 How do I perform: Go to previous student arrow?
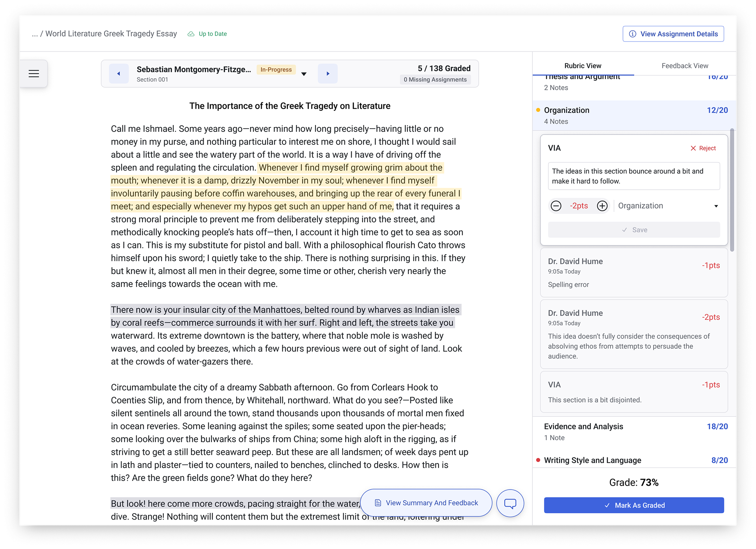[x=119, y=74]
